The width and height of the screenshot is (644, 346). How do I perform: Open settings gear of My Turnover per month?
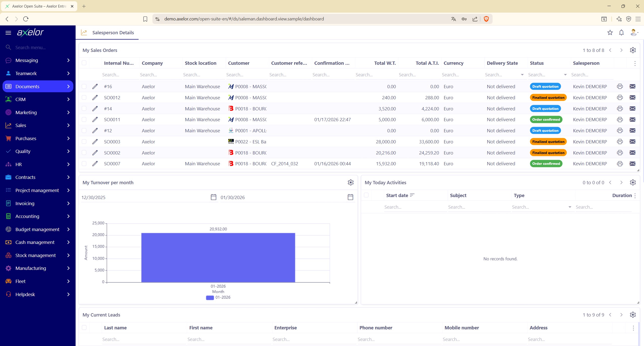(x=350, y=182)
